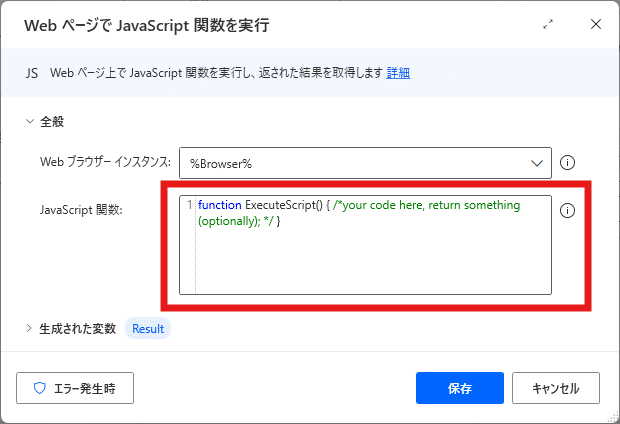Expand the 生成された変数 chevron
This screenshot has height=424, width=620.
pos(29,328)
